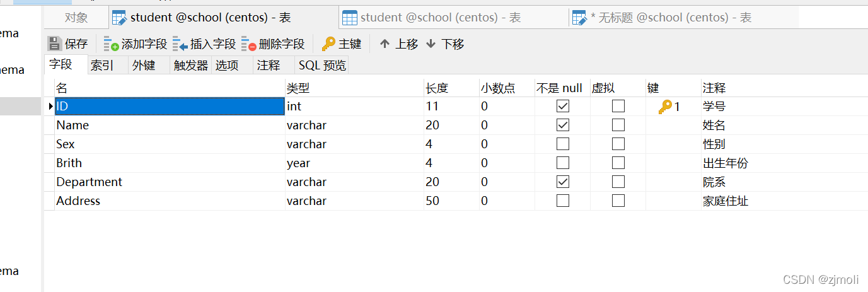Select the ID field name cell
868x292 pixels.
point(170,107)
